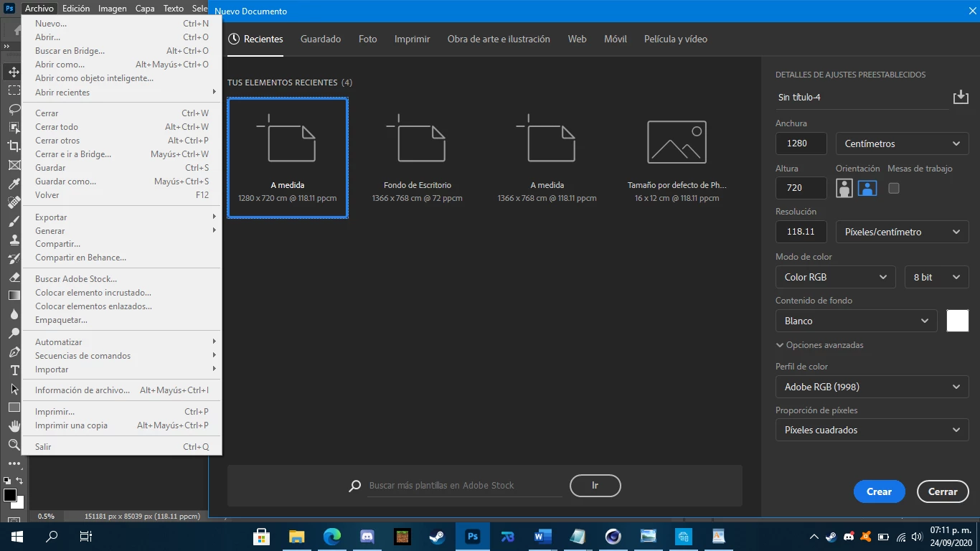980x551 pixels.
Task: Select the Horizontal Type tool
Action: click(x=14, y=370)
